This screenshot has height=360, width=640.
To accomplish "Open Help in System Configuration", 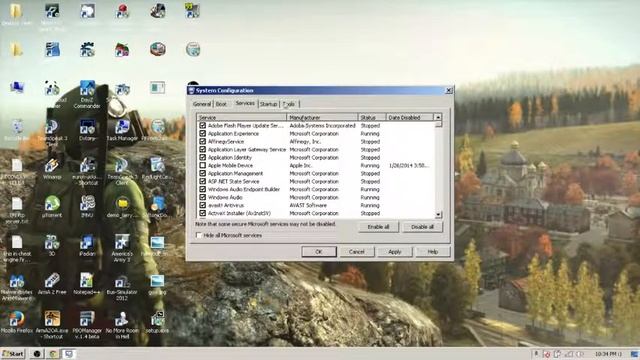I will point(433,252).
